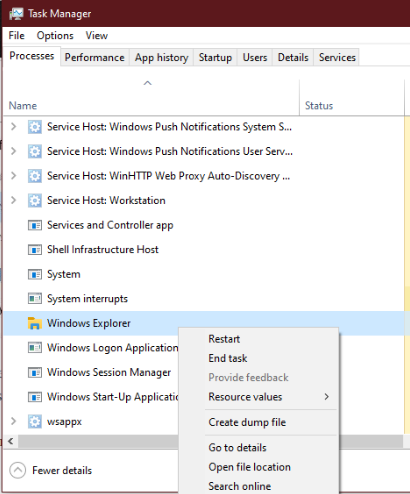
Task: Click the gear icon of Service Host: Workstation
Action: click(x=35, y=200)
